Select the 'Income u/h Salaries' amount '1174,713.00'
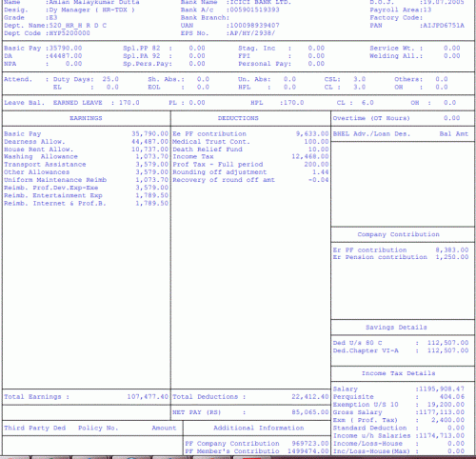Viewport: 476px width, 459px height. pyautogui.click(x=442, y=435)
